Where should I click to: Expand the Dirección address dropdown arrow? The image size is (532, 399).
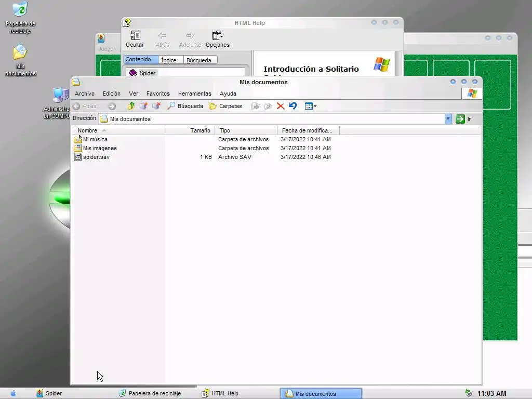pyautogui.click(x=448, y=119)
